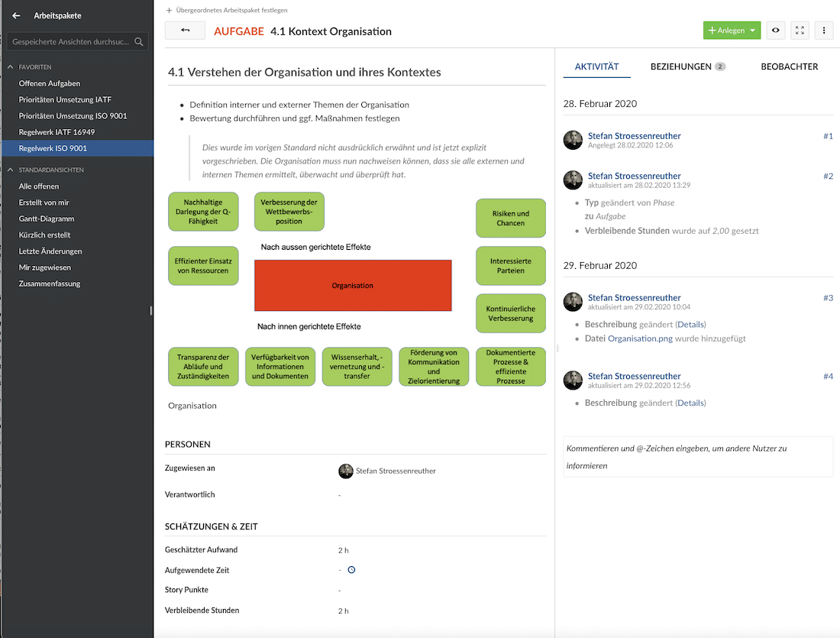Toggle the watch eye icon button
This screenshot has height=638, width=840.
[x=776, y=31]
